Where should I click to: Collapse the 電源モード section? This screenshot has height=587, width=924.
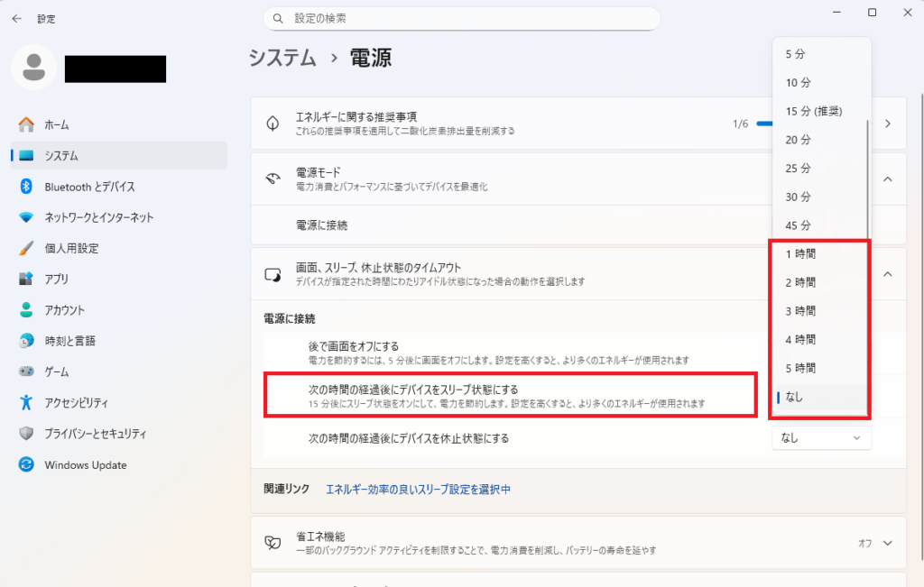pyautogui.click(x=885, y=179)
